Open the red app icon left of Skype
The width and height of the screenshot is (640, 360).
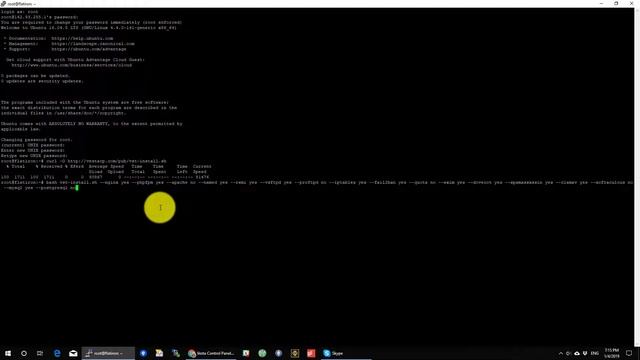311,353
